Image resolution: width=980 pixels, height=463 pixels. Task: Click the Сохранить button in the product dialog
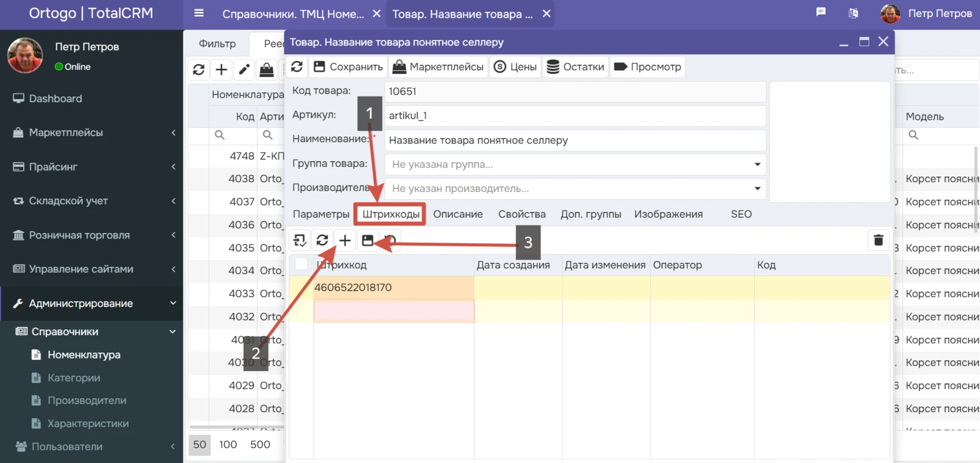pyautogui.click(x=348, y=67)
